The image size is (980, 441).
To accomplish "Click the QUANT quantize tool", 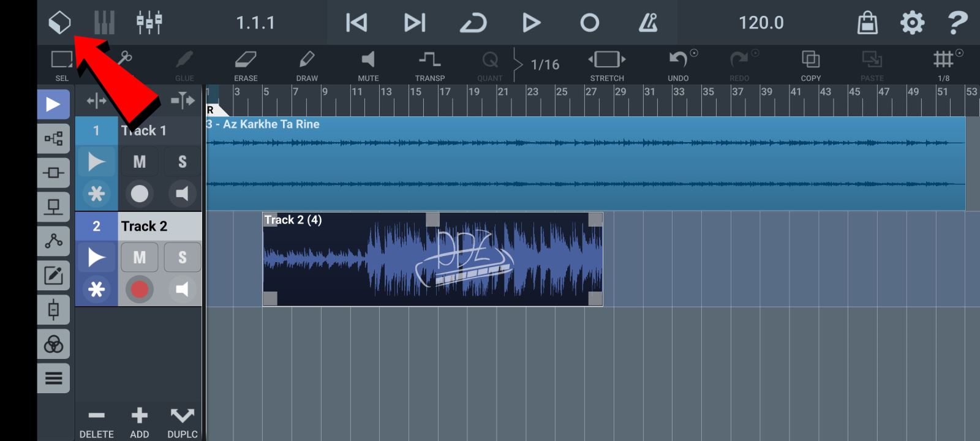I will pyautogui.click(x=490, y=65).
